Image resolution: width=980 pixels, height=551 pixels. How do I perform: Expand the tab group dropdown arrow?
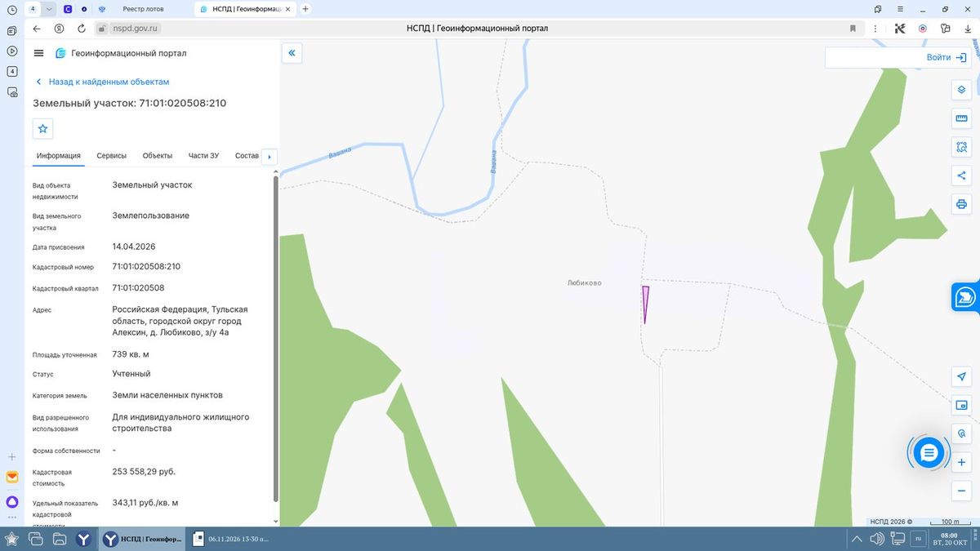pos(49,9)
